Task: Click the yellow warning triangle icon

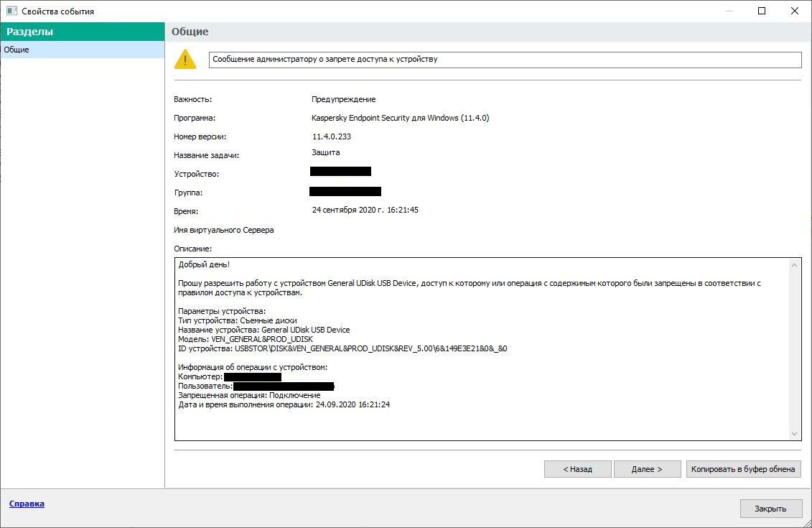Action: (x=185, y=59)
